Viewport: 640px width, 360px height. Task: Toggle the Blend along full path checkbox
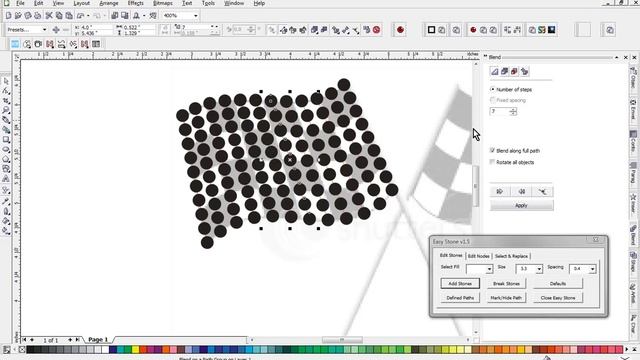click(x=492, y=150)
